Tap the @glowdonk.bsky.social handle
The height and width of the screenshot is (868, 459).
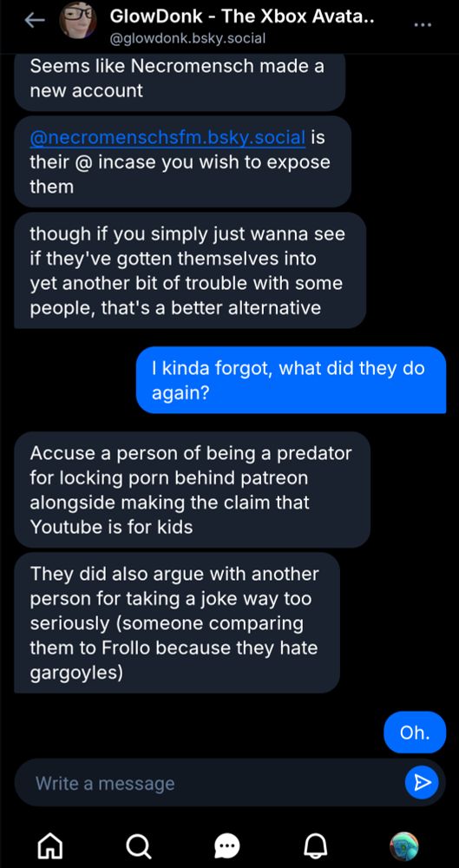click(x=188, y=38)
